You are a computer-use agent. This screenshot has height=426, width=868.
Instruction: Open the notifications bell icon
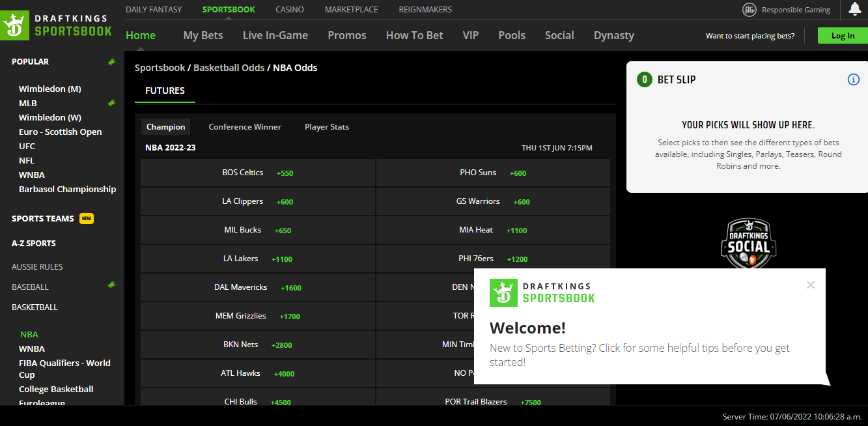click(x=855, y=9)
